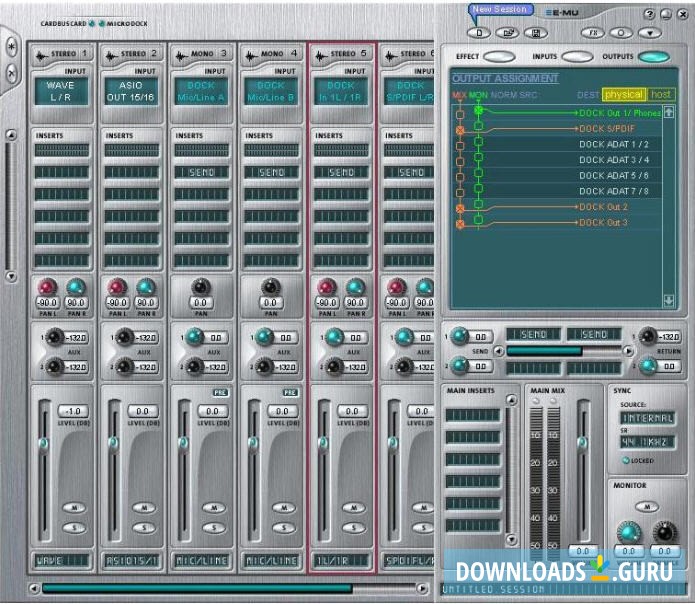
Task: Click Aux 2 knob on strip 1
Action: pyautogui.click(x=55, y=366)
